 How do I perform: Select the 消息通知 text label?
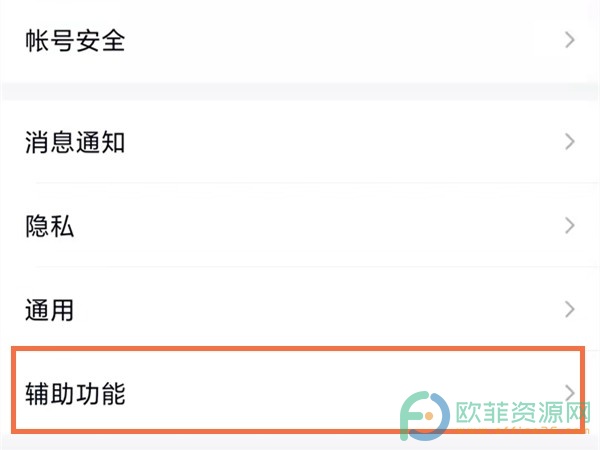pyautogui.click(x=75, y=142)
